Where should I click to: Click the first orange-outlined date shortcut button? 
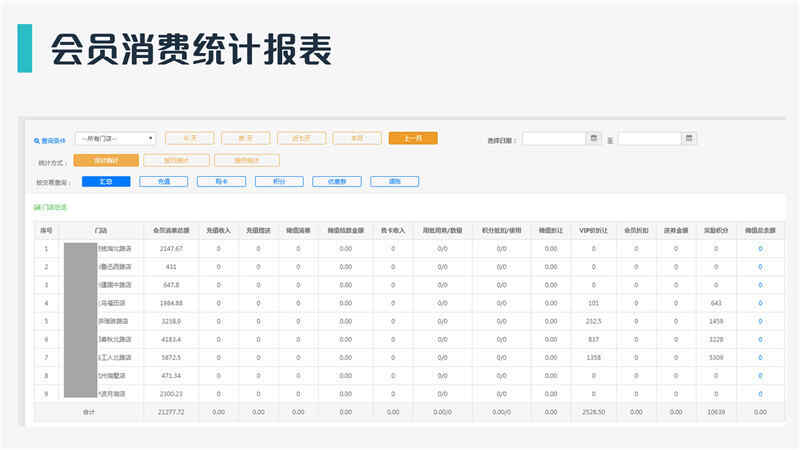point(189,138)
